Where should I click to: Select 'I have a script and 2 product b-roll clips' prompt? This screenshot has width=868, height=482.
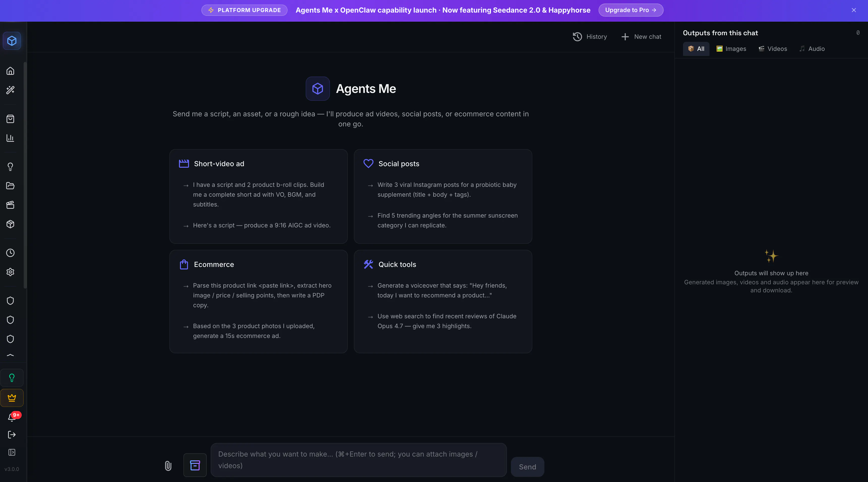258,195
